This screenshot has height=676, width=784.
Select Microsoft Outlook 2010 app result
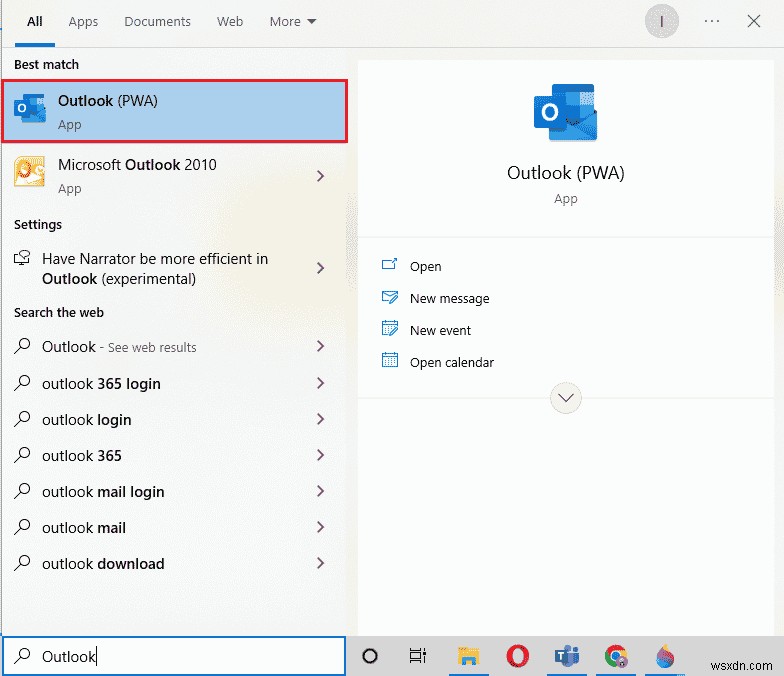(x=174, y=176)
